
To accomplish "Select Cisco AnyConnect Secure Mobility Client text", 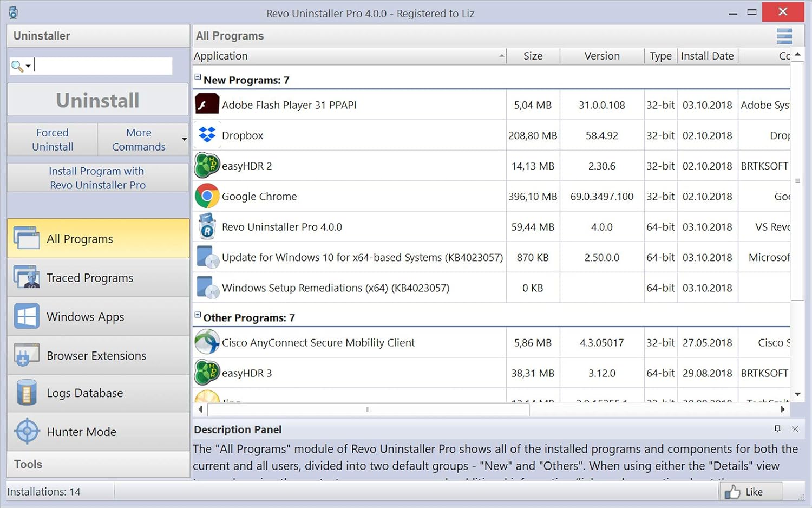I will pyautogui.click(x=318, y=342).
